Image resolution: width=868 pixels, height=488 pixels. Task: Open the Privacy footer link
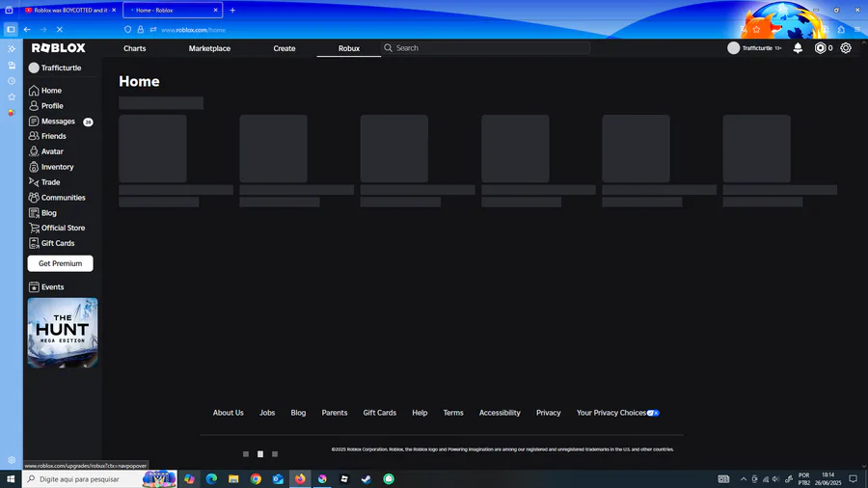tap(549, 413)
